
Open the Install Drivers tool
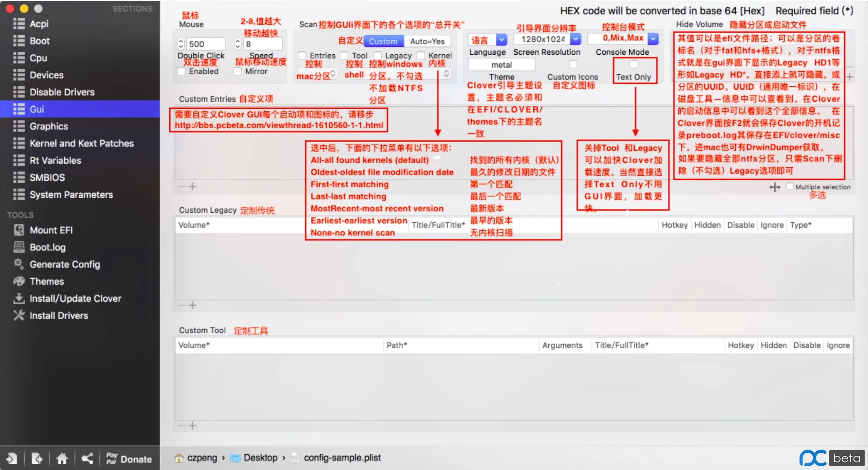[51, 315]
